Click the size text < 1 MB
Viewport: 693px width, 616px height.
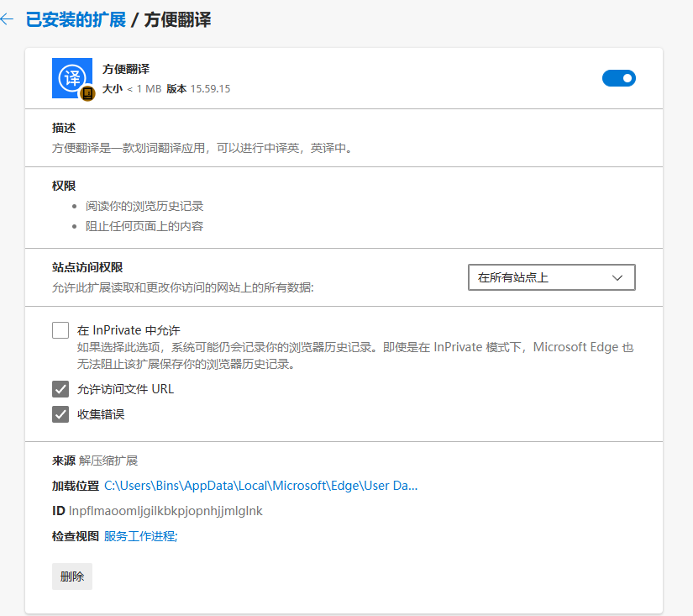[144, 89]
